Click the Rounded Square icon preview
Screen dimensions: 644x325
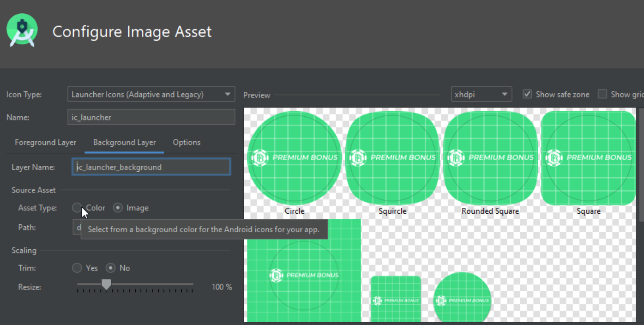(x=490, y=157)
